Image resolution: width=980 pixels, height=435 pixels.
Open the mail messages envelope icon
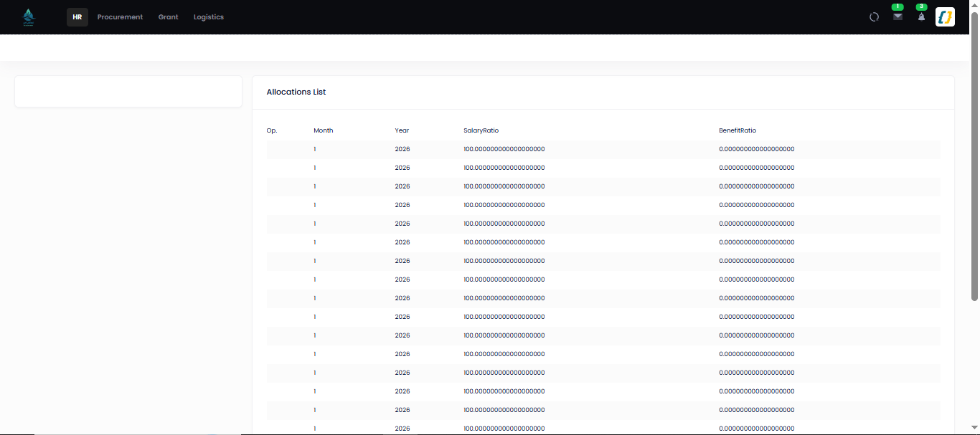pos(897,16)
